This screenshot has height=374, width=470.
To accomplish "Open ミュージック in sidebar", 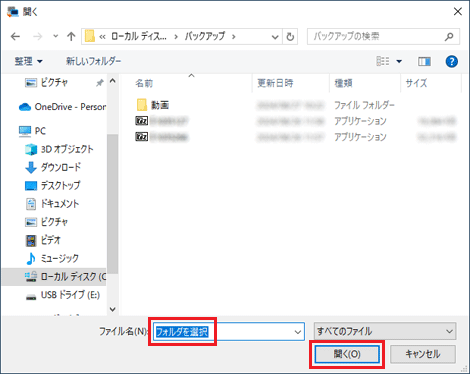I will [x=52, y=258].
